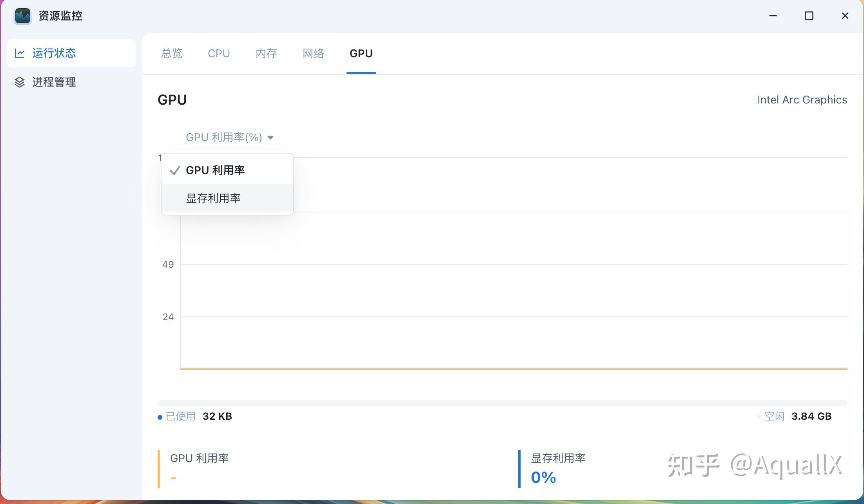The height and width of the screenshot is (504, 864).
Task: Click the 运行状态 chart icon in sidebar
Action: 20,53
